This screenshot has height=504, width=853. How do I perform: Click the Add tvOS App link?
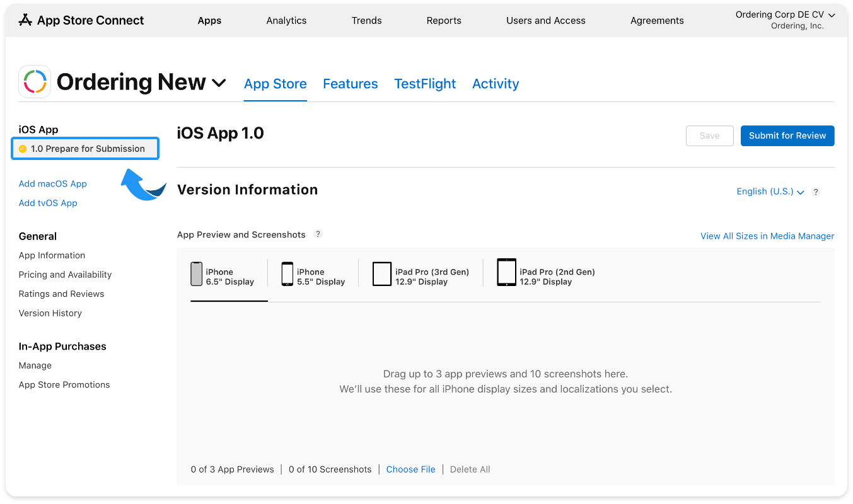coord(48,203)
